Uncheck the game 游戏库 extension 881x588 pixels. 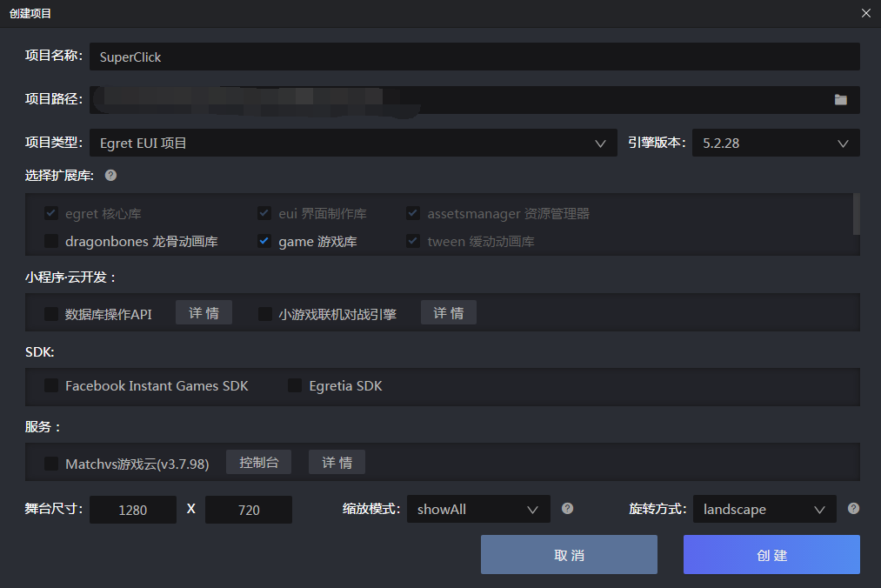[x=264, y=241]
